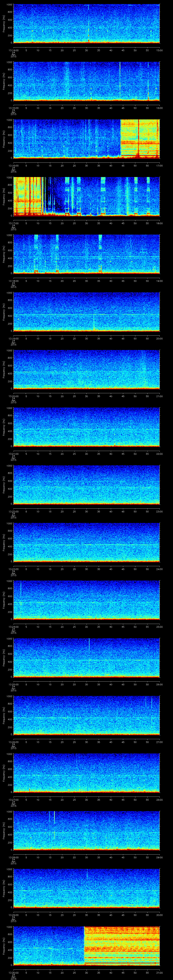This screenshot has height=980, width=173.
Task: Click the 13:16:00 start time label
Action: (13, 166)
